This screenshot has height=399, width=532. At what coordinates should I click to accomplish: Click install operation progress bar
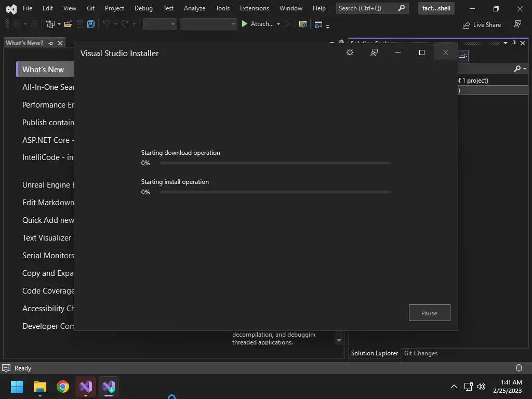[275, 192]
